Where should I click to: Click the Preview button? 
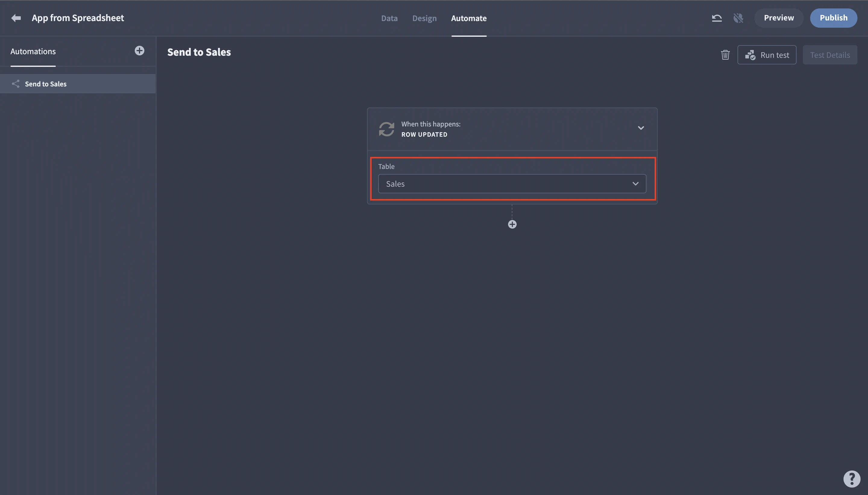click(x=778, y=18)
